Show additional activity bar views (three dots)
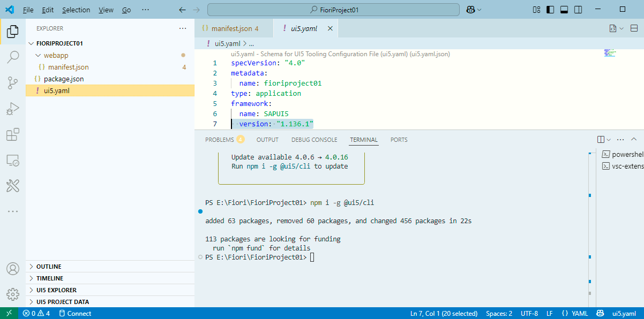644x319 pixels. (13, 211)
